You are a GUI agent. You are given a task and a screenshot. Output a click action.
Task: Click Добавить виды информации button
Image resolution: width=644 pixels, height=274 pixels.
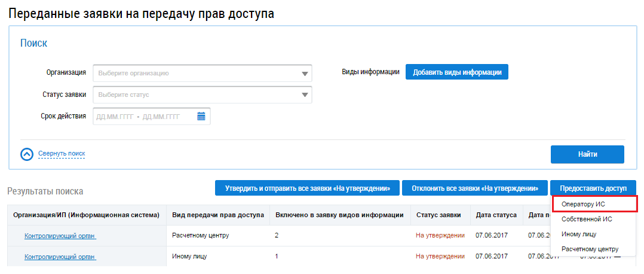457,72
